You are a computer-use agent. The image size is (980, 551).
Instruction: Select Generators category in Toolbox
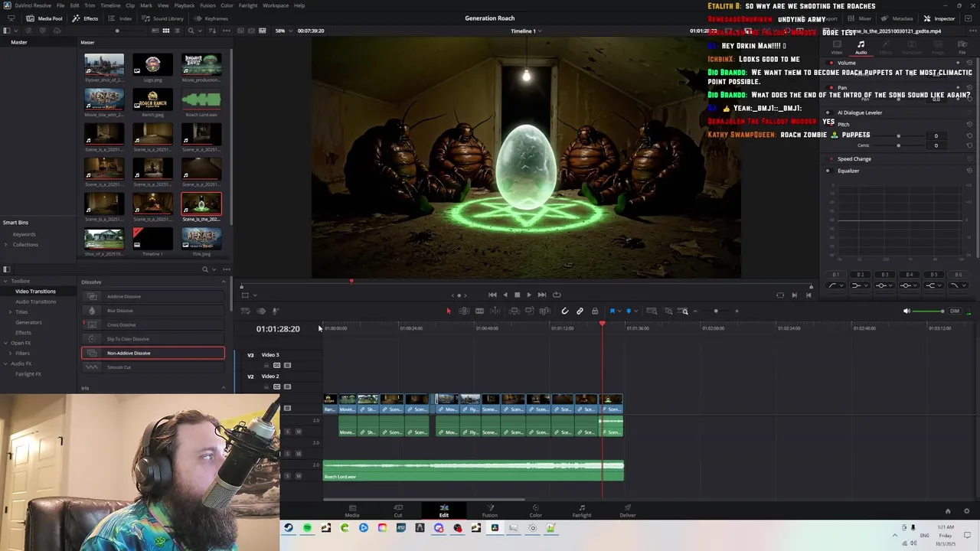[x=28, y=322]
